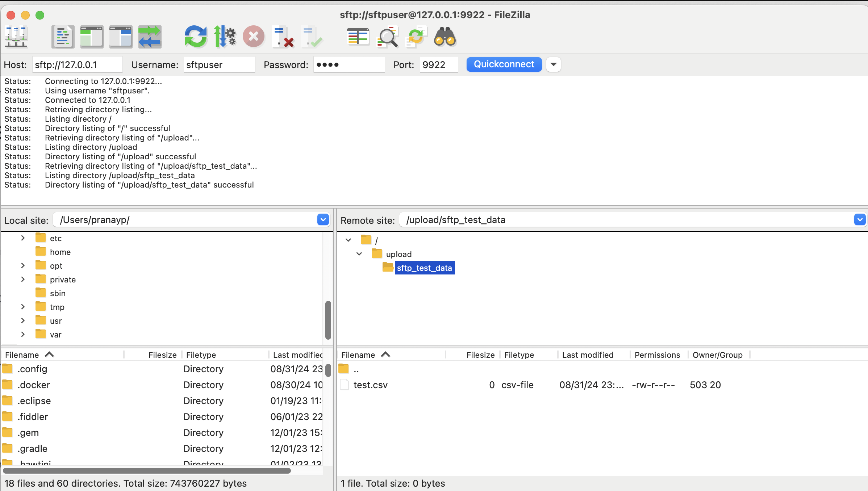Open the Quickconnect history dropdown arrow
868x491 pixels.
pyautogui.click(x=553, y=64)
